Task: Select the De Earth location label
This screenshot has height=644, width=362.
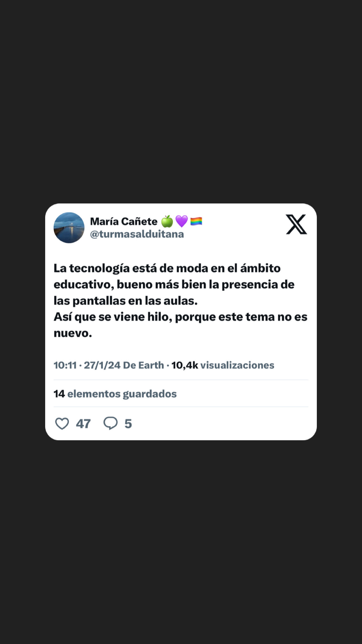Action: [x=144, y=365]
